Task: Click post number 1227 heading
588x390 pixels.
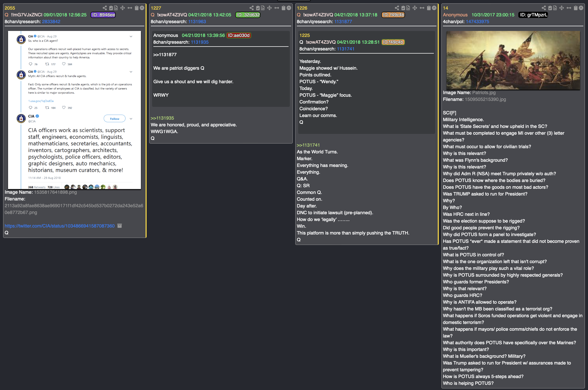Action: (156, 8)
